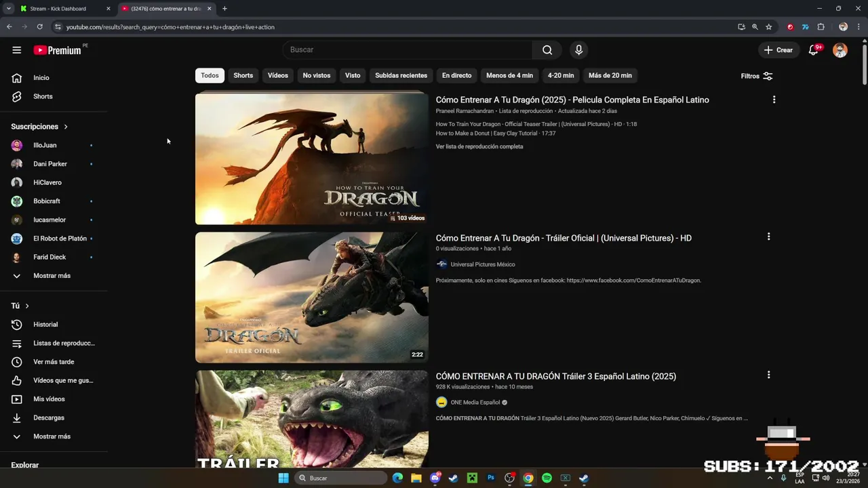Open Spotify from the taskbar
This screenshot has width=868, height=488.
point(547,478)
